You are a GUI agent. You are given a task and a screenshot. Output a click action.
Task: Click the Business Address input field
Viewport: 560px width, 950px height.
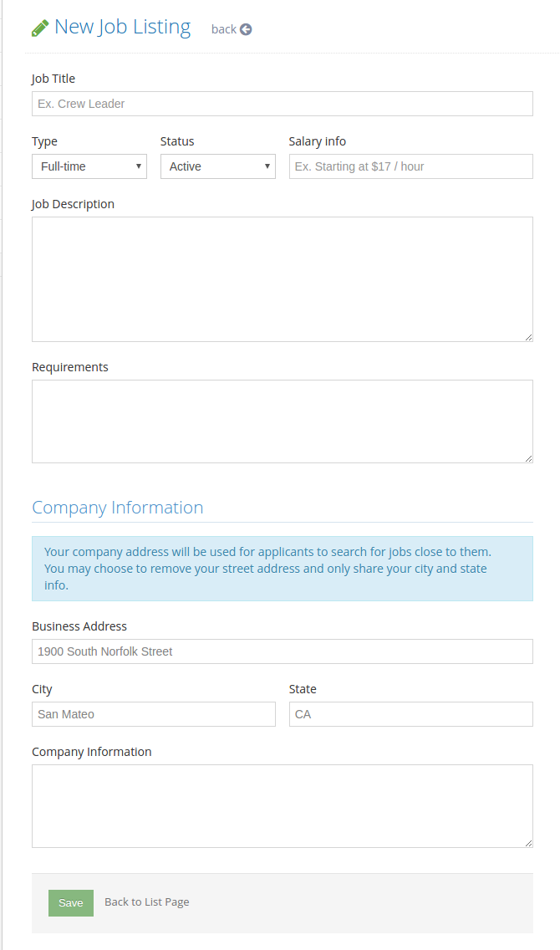[283, 651]
